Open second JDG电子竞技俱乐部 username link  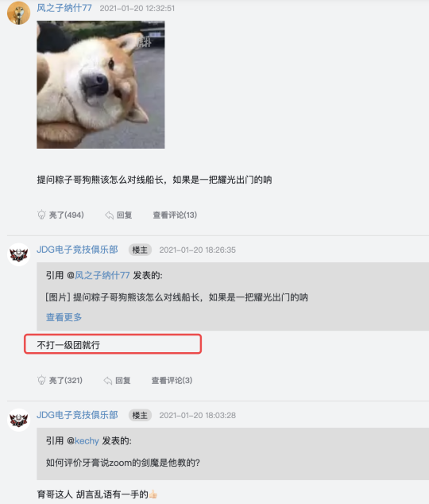(77, 415)
